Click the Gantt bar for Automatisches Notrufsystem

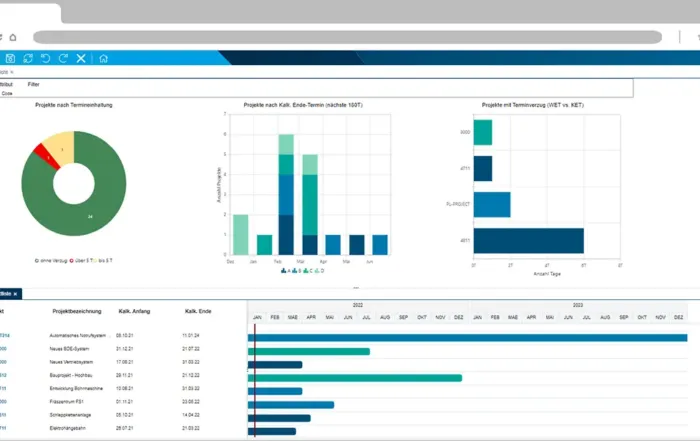coord(467,338)
